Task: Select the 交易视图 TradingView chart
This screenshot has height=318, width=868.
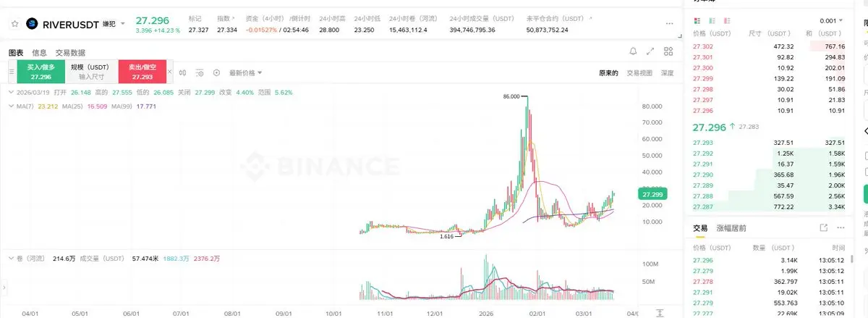Action: tap(639, 73)
